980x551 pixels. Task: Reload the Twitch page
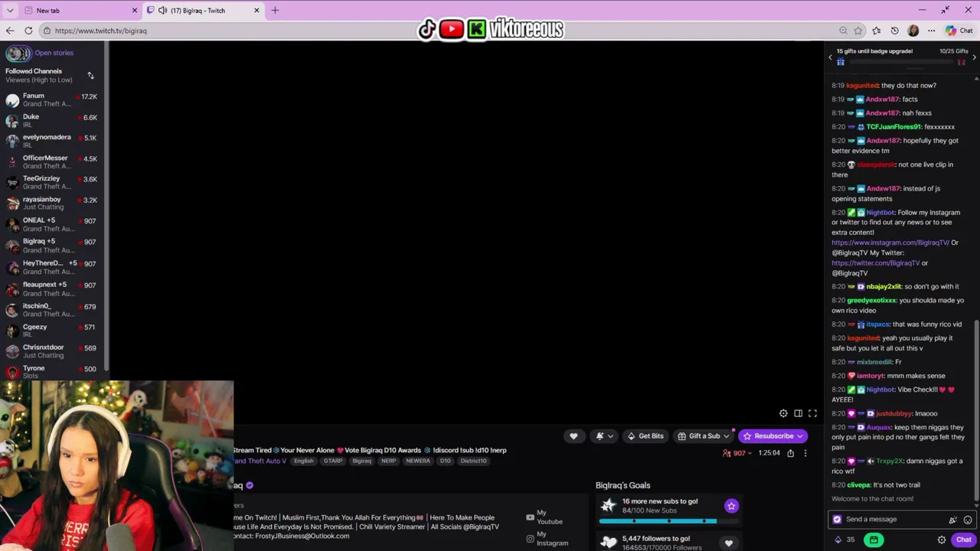[28, 31]
